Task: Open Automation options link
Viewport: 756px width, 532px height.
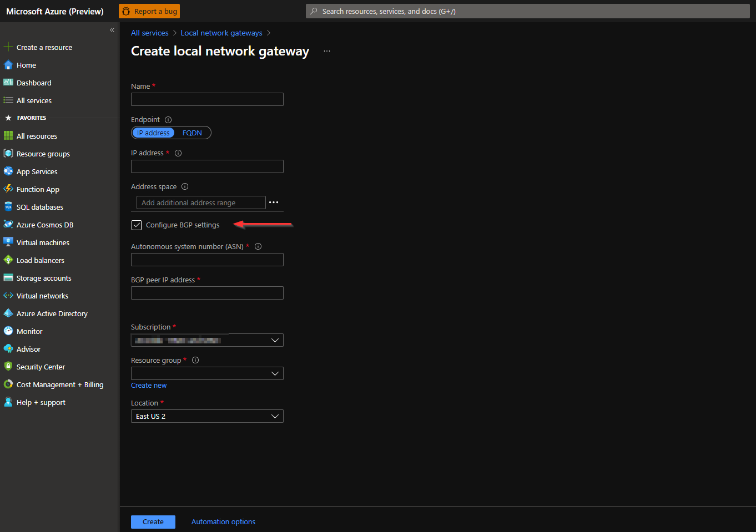Action: pos(223,522)
